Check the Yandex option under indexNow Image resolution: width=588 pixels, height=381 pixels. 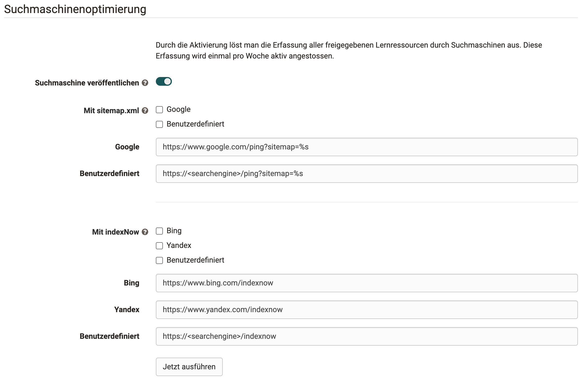tap(159, 246)
